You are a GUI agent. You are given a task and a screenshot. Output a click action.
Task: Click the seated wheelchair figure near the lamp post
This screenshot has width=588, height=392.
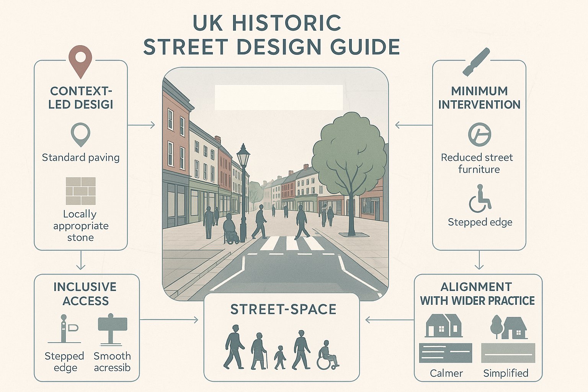[x=231, y=229]
